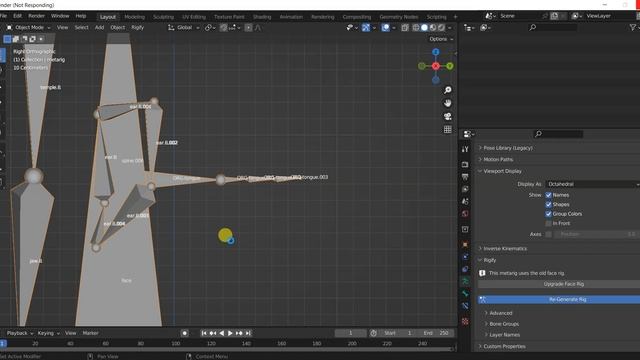Open the Global transform orientation dropdown
The width and height of the screenshot is (640, 360).
point(184,27)
